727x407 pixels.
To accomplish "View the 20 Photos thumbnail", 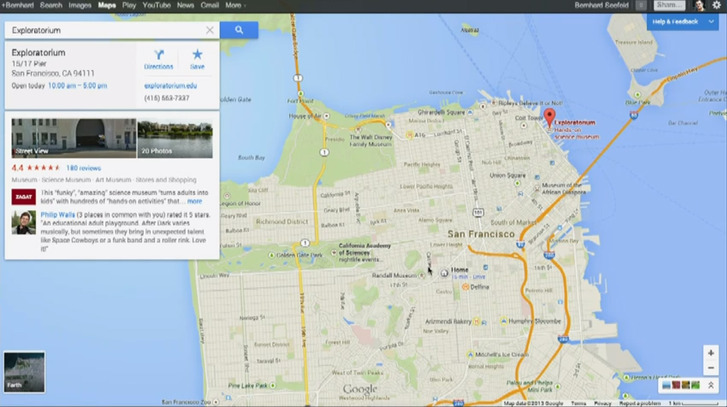I will coord(175,138).
